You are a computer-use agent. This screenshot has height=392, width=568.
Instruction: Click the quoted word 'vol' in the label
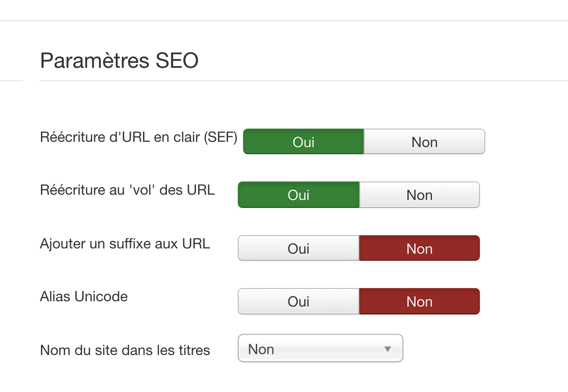click(142, 190)
